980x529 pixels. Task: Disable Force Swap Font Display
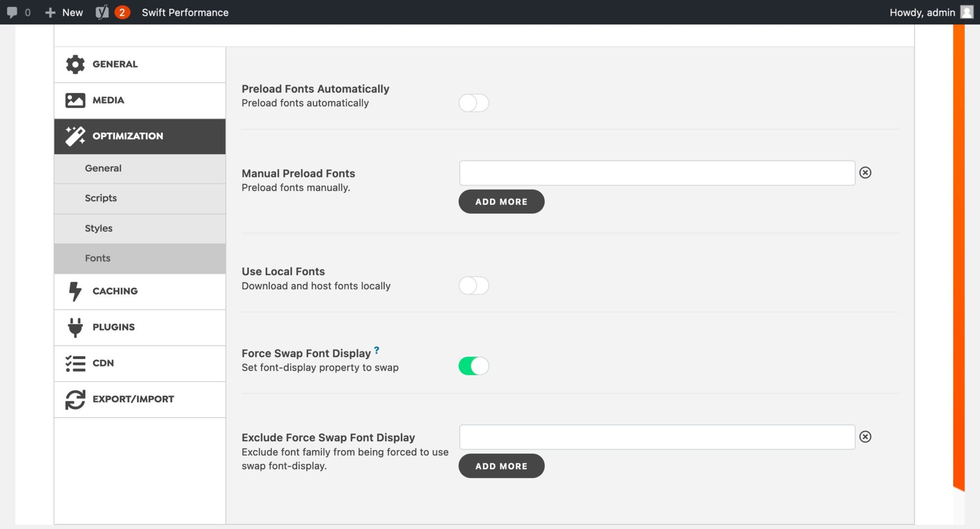(474, 365)
